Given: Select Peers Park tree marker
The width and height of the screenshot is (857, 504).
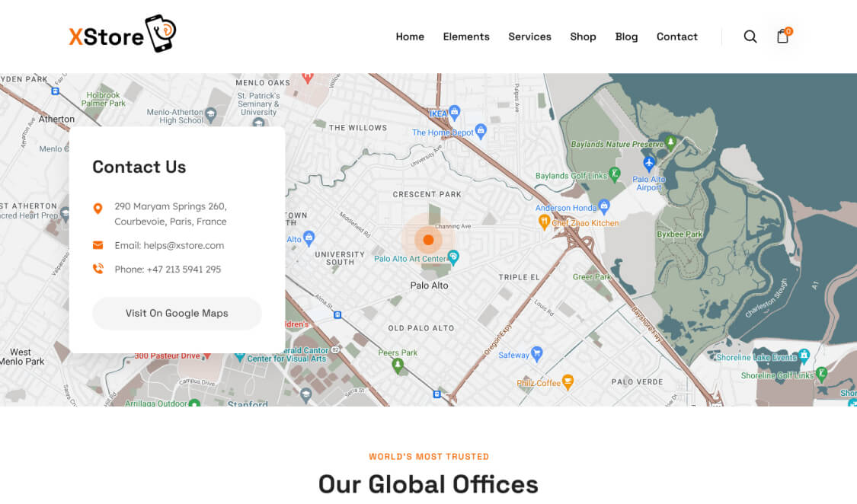Looking at the screenshot, I should 398,365.
